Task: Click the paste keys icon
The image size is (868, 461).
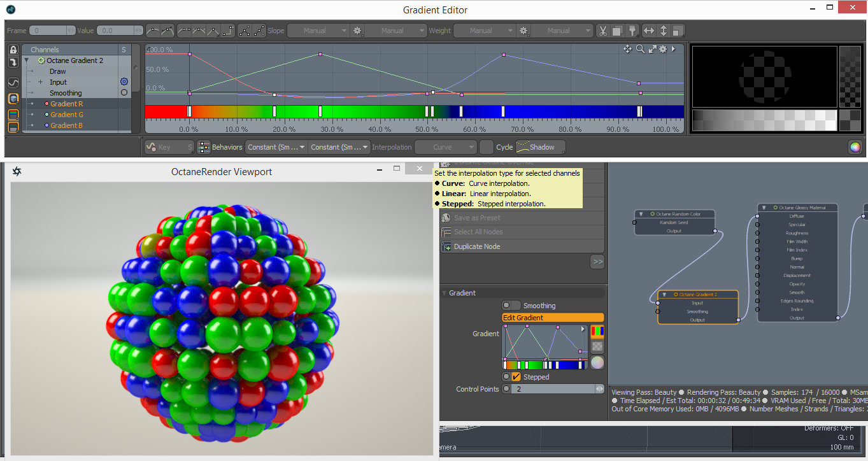Action: coord(632,31)
